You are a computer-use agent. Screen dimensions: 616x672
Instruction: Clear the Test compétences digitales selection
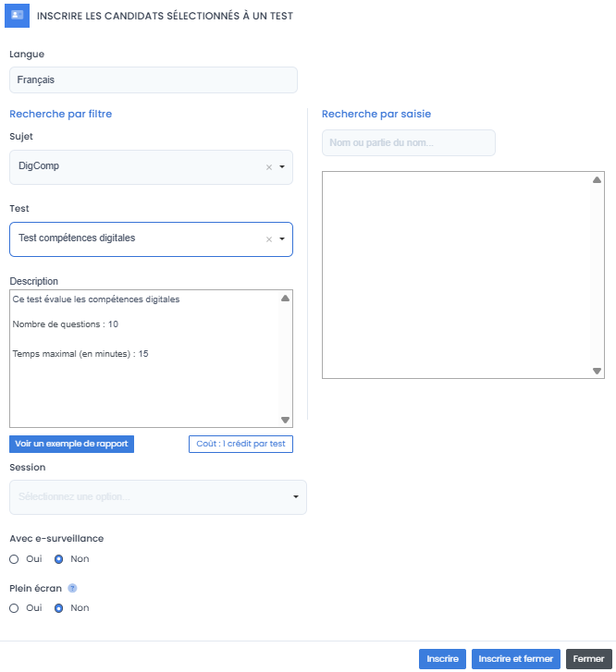tap(269, 239)
